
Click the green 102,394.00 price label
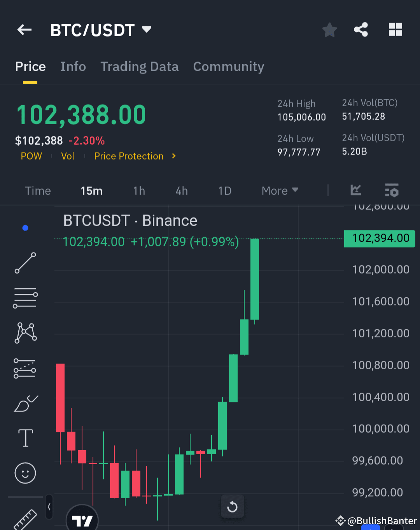click(x=379, y=239)
